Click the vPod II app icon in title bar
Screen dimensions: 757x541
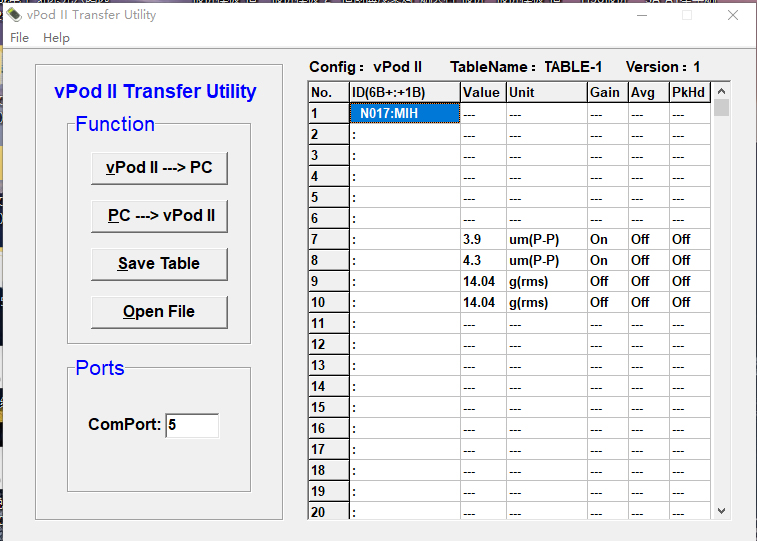point(14,15)
